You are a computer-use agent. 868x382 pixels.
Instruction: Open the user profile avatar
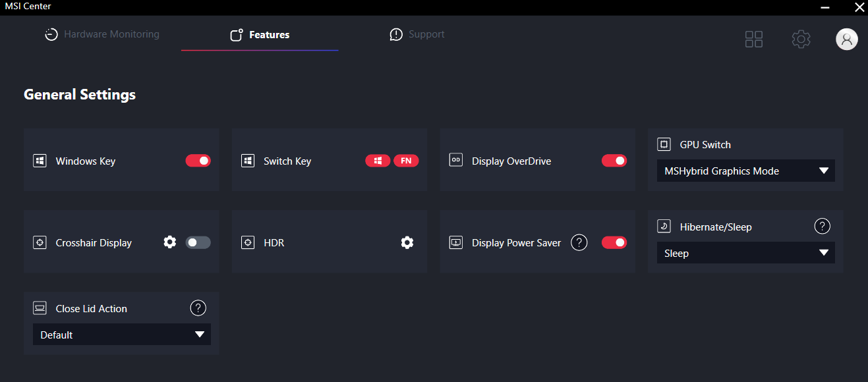pyautogui.click(x=847, y=39)
